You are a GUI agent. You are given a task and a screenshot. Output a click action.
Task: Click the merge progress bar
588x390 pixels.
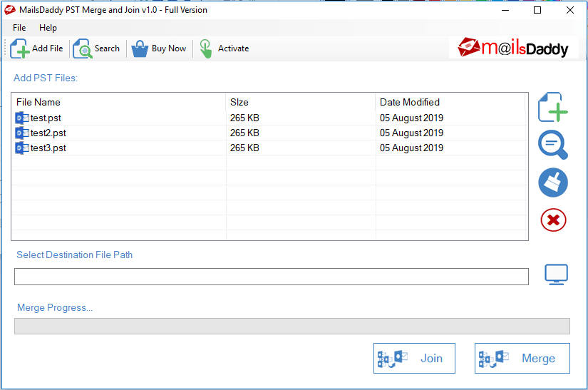pos(292,327)
